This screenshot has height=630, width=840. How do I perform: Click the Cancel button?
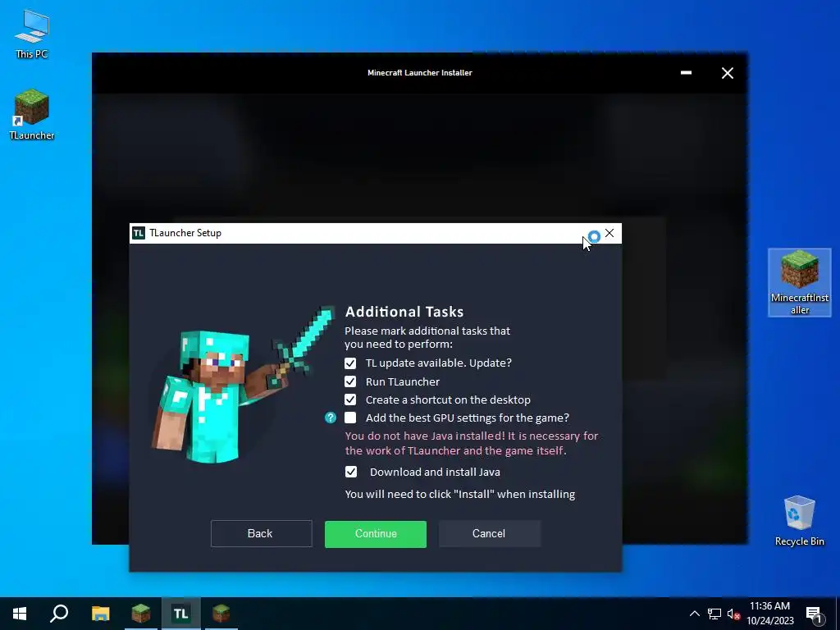coord(490,533)
